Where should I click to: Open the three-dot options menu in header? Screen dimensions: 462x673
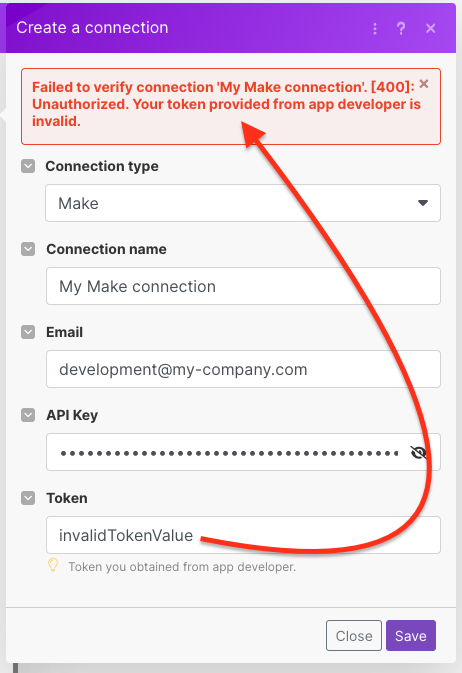pos(375,28)
